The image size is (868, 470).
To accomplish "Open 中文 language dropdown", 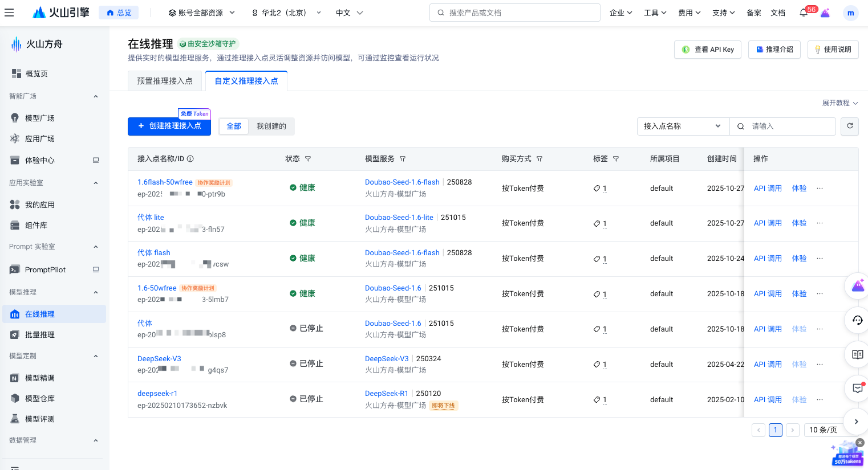I will (349, 13).
